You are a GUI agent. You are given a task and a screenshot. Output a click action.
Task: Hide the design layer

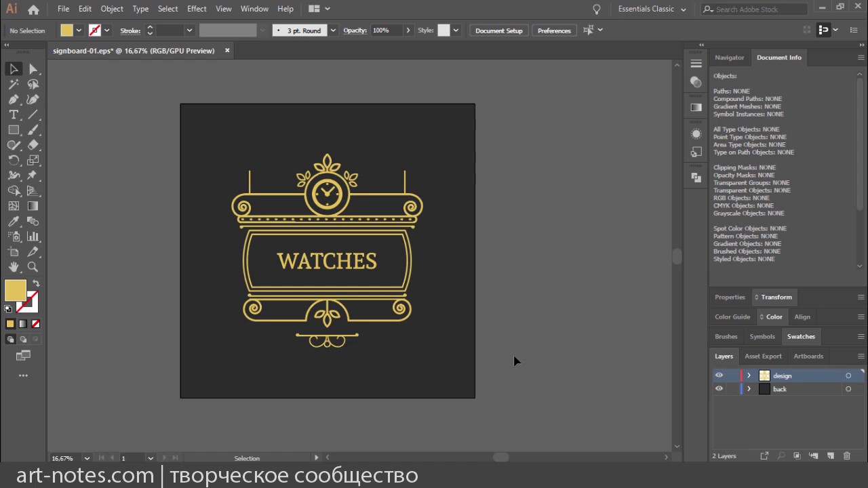[719, 375]
